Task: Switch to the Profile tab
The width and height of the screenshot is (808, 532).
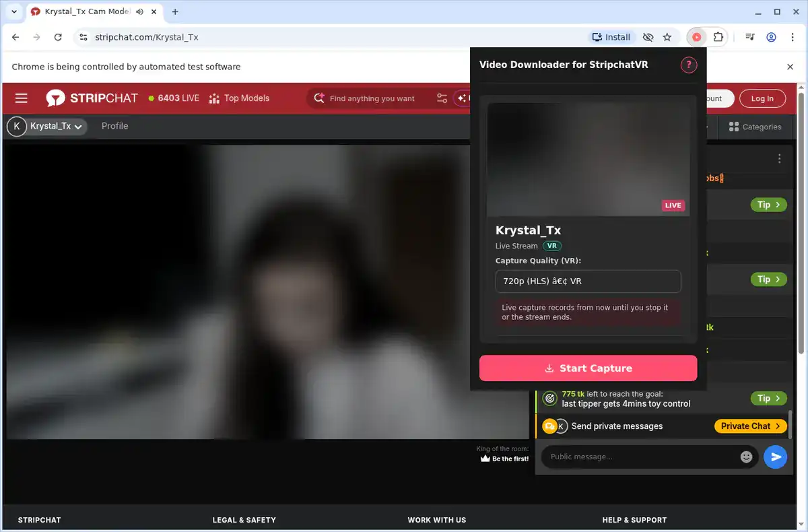Action: (114, 126)
